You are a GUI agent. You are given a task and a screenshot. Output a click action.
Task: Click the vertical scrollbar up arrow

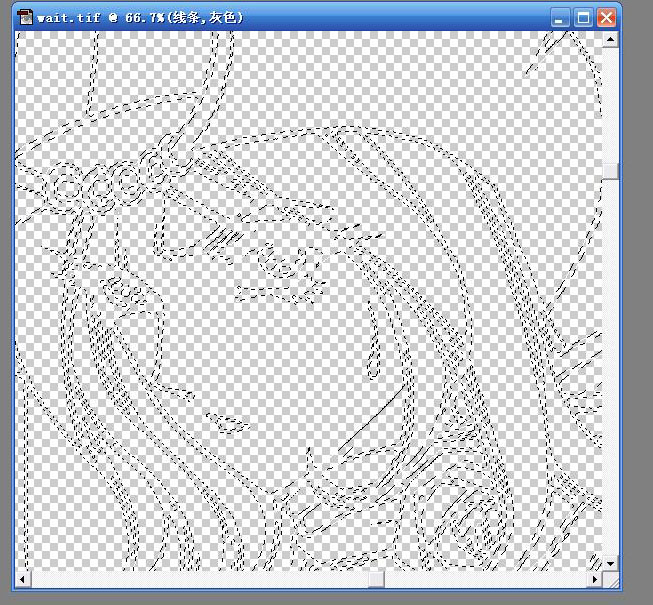(x=611, y=40)
